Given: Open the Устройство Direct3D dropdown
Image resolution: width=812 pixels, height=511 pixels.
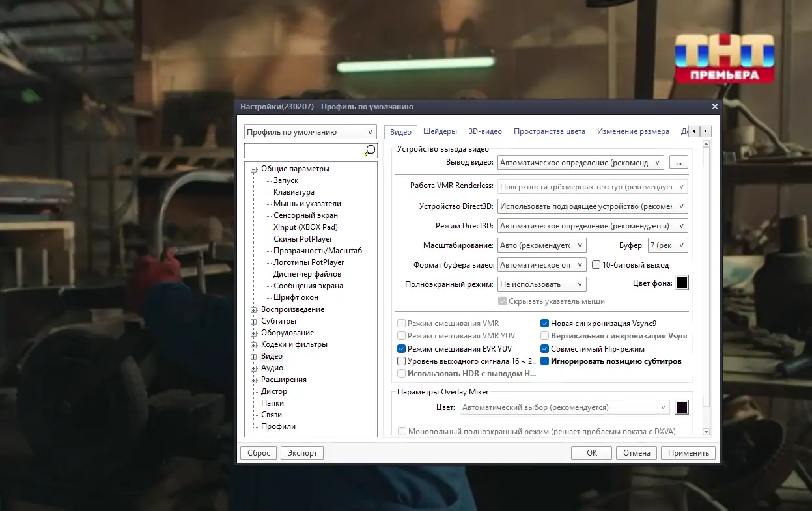Looking at the screenshot, I should 593,206.
